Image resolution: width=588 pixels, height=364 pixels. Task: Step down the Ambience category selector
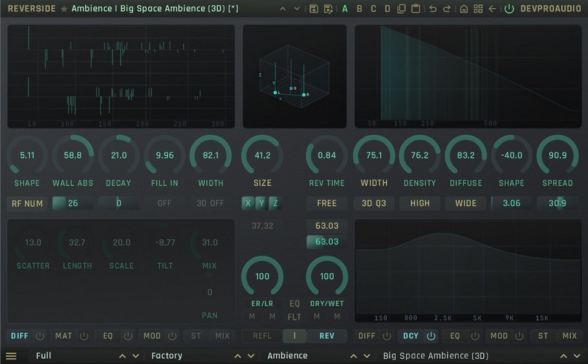(x=367, y=356)
